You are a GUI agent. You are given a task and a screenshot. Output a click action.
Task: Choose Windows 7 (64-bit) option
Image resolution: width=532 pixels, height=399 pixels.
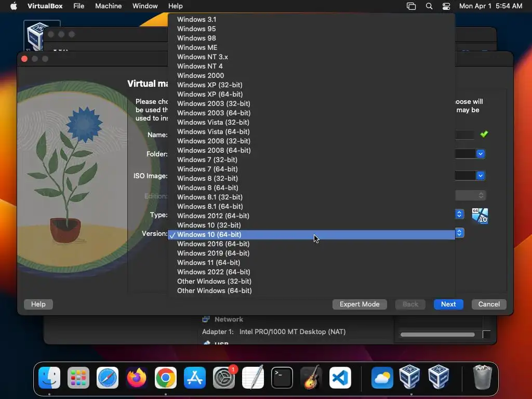pos(311,169)
